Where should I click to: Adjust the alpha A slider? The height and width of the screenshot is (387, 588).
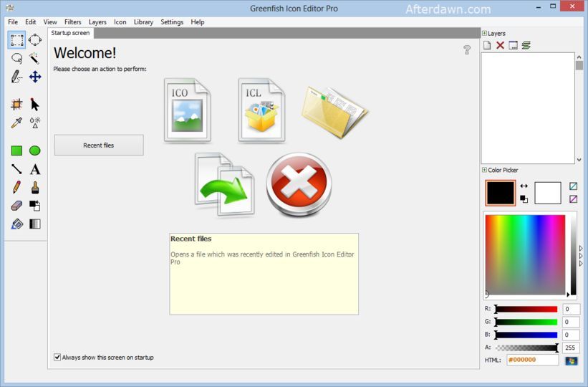coord(526,348)
